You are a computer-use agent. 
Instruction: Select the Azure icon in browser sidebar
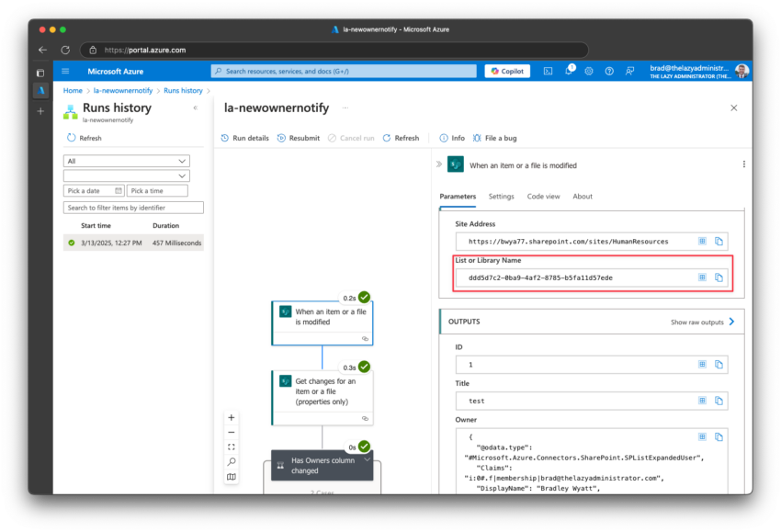pyautogui.click(x=40, y=91)
